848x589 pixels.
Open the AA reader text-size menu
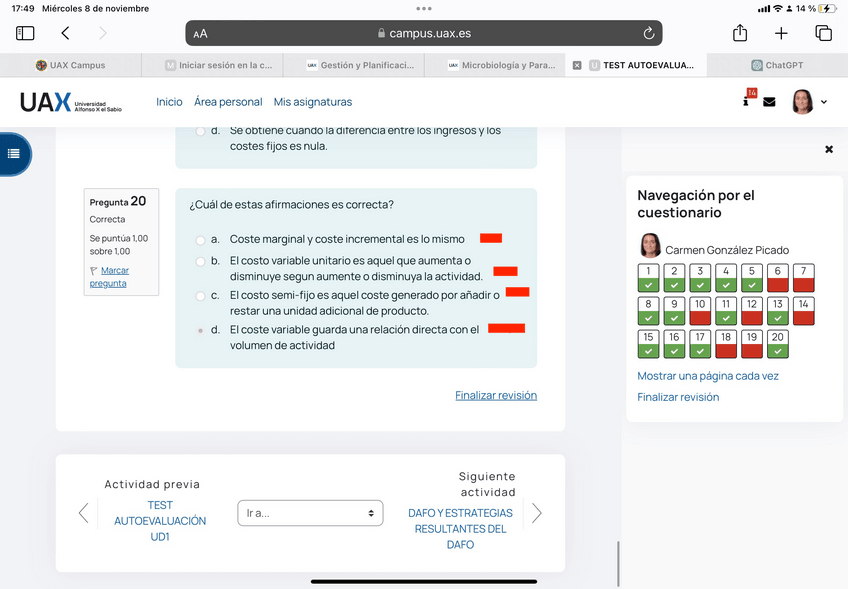[x=200, y=34]
